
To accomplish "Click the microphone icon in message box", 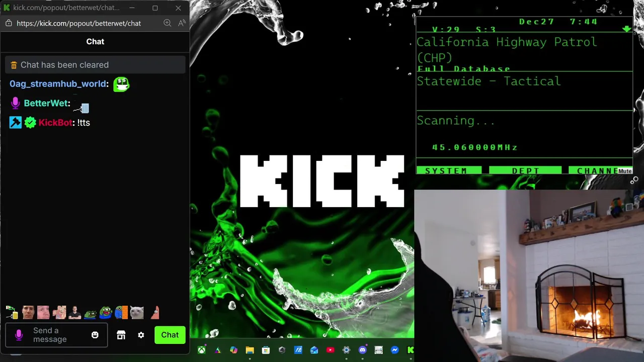I will pos(19,335).
